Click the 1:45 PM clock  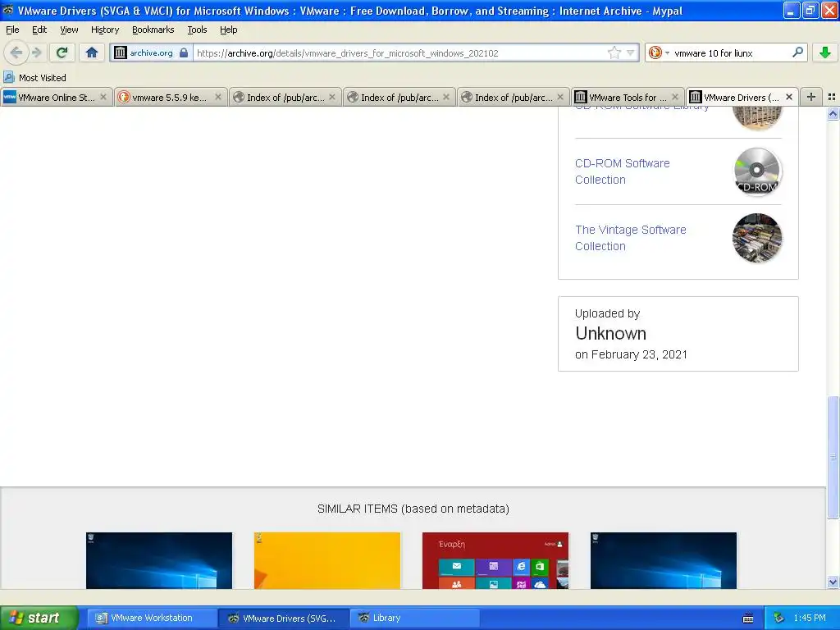(810, 618)
